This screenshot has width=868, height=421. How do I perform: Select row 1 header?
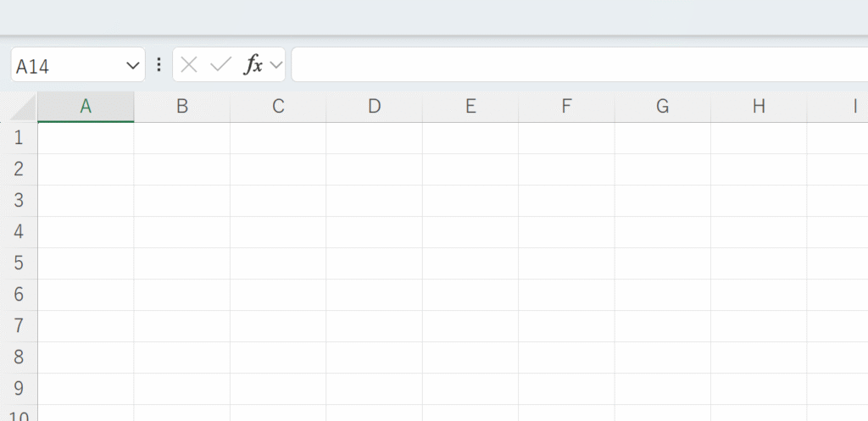(x=19, y=138)
